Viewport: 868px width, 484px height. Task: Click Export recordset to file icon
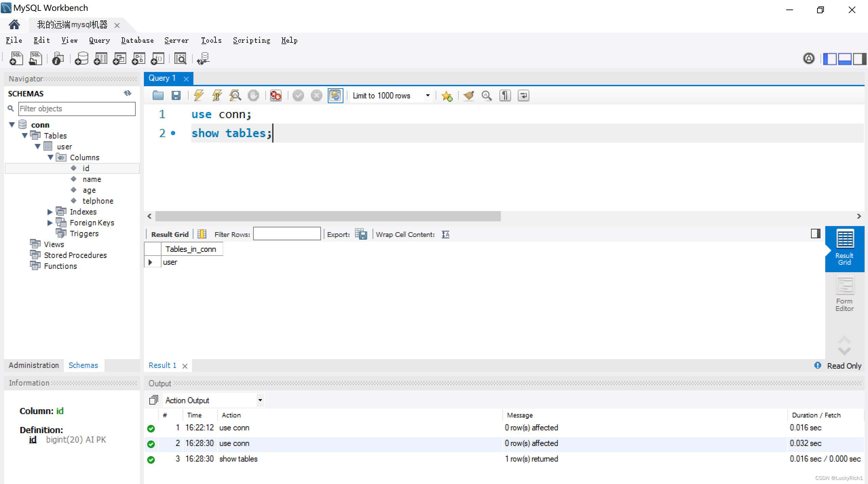coord(361,234)
